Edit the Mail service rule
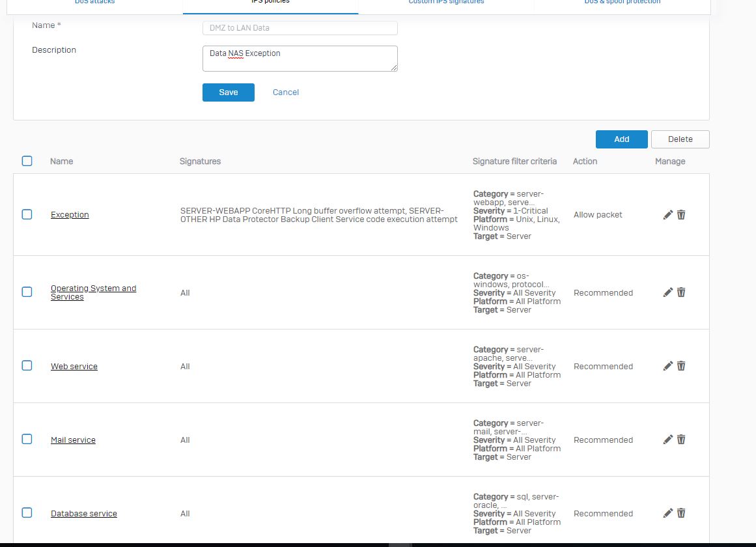Screen dimensions: 756x547 click(667, 440)
